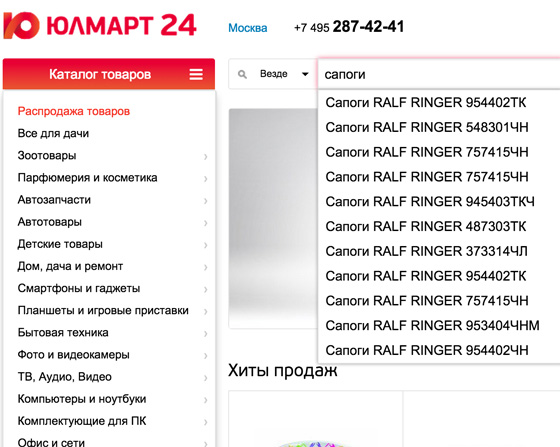Click the hamburger icon in Каталог товаров
This screenshot has height=447, width=560.
coord(196,74)
